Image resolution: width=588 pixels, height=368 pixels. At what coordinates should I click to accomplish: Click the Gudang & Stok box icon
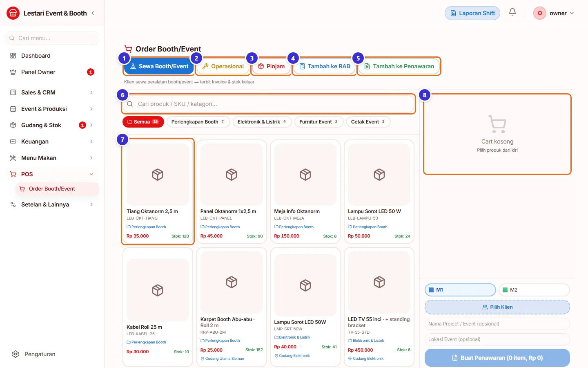click(13, 125)
